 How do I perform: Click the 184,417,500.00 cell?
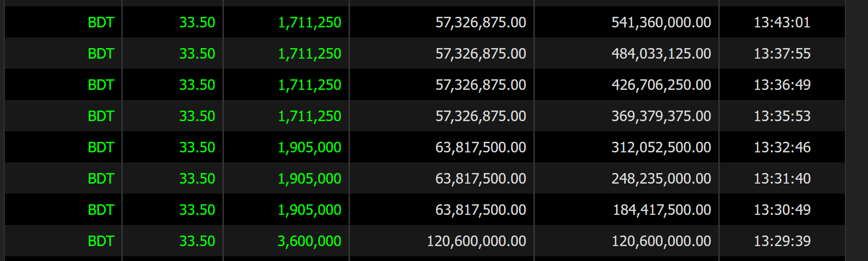click(661, 210)
